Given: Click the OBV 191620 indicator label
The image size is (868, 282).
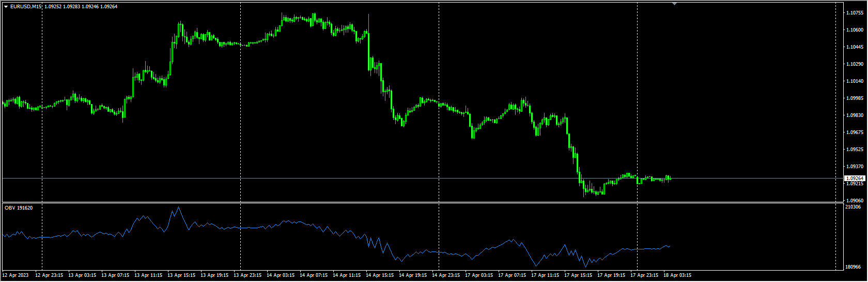Looking at the screenshot, I should pos(19,208).
